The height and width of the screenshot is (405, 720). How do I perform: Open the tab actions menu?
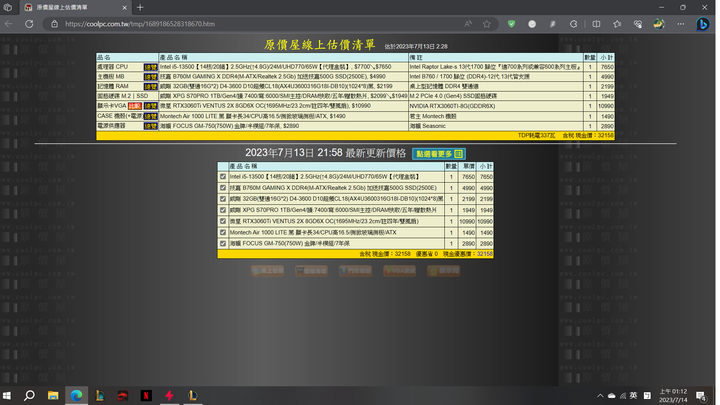pyautogui.click(x=8, y=7)
